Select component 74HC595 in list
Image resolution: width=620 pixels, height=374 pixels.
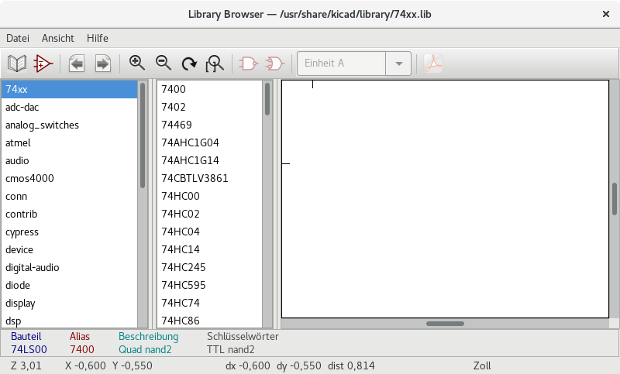click(x=210, y=285)
